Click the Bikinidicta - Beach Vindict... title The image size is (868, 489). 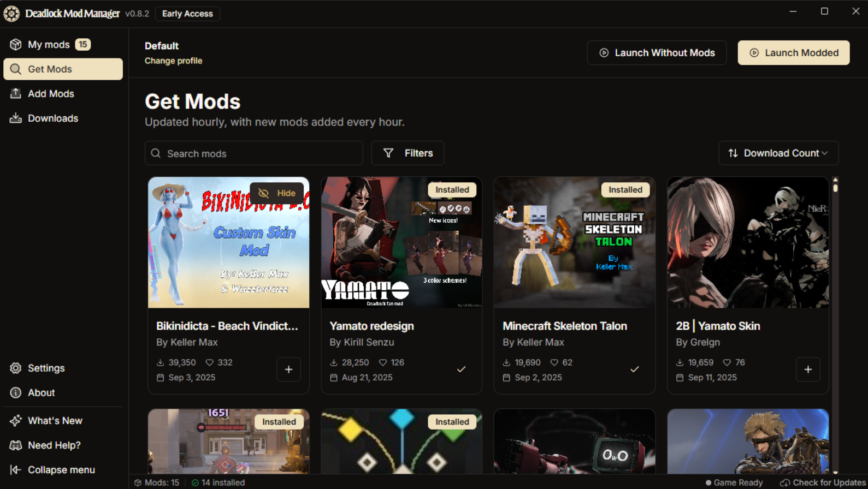(x=227, y=326)
